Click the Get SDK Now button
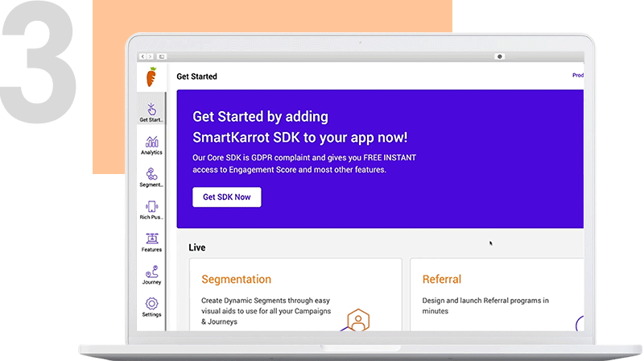This screenshot has width=644, height=361. [227, 197]
